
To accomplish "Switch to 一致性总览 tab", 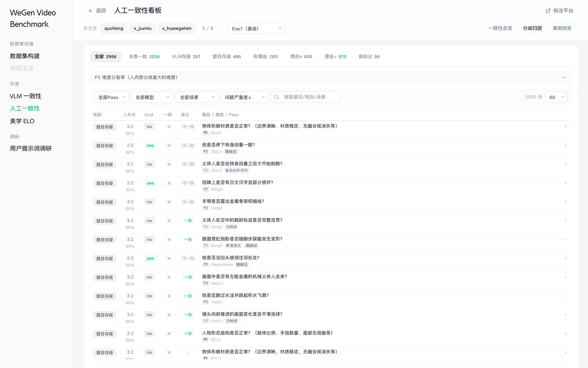I will (x=500, y=28).
